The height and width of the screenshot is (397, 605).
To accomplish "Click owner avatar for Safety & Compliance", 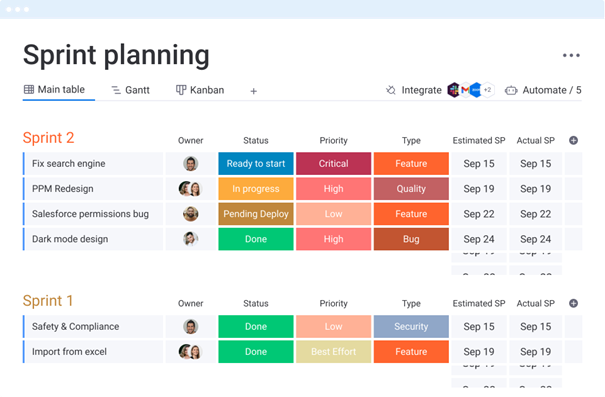I will [x=191, y=326].
